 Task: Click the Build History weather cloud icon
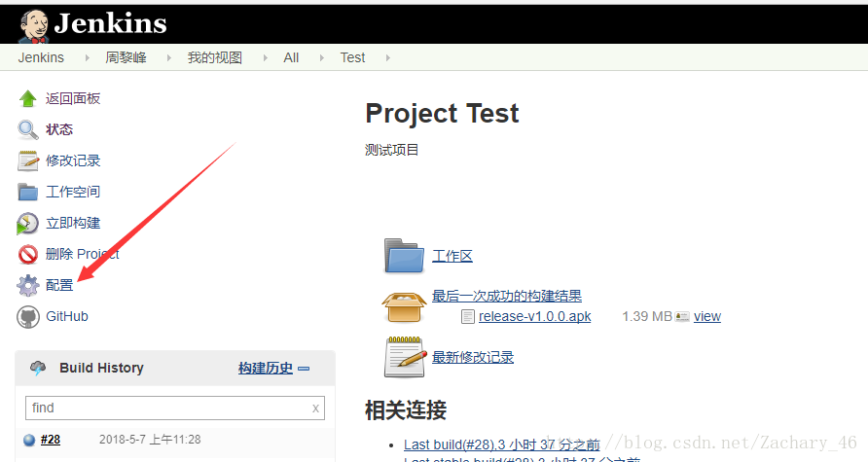(38, 368)
